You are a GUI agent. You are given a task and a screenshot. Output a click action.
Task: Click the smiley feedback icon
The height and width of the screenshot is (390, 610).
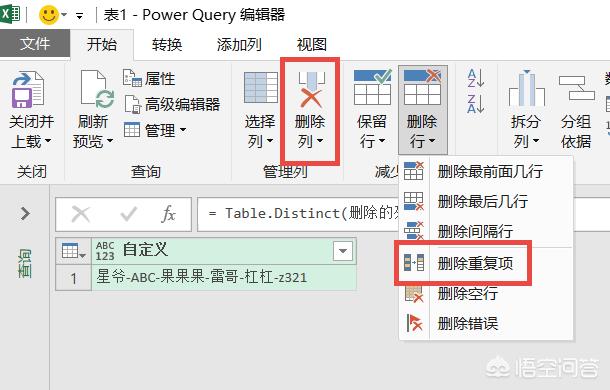tap(49, 15)
